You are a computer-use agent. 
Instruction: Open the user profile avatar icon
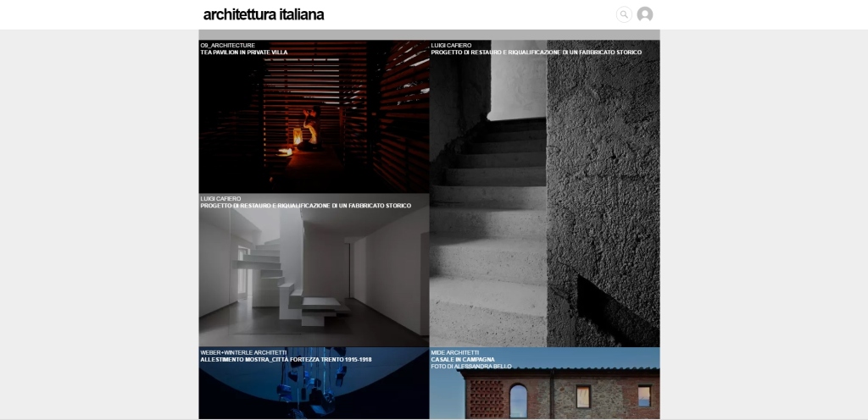tap(645, 14)
